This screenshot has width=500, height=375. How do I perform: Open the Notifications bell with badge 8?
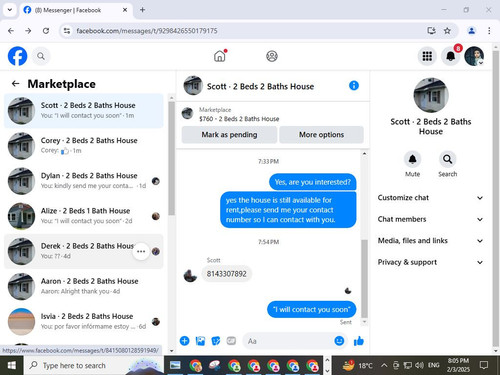[451, 56]
